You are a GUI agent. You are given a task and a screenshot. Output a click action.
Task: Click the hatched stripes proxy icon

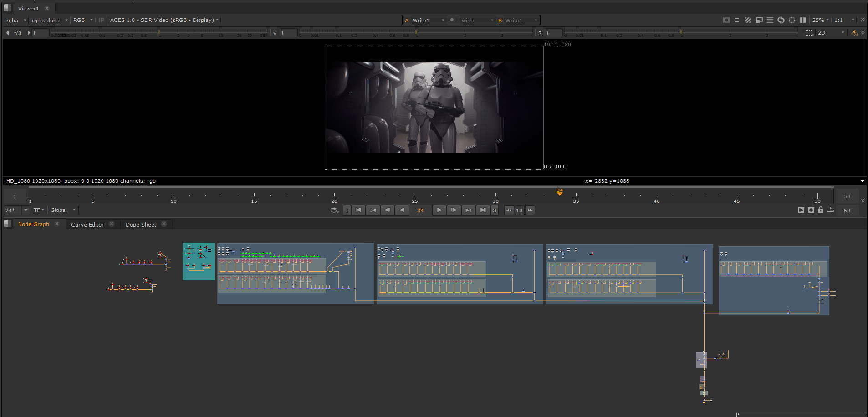[x=748, y=20]
